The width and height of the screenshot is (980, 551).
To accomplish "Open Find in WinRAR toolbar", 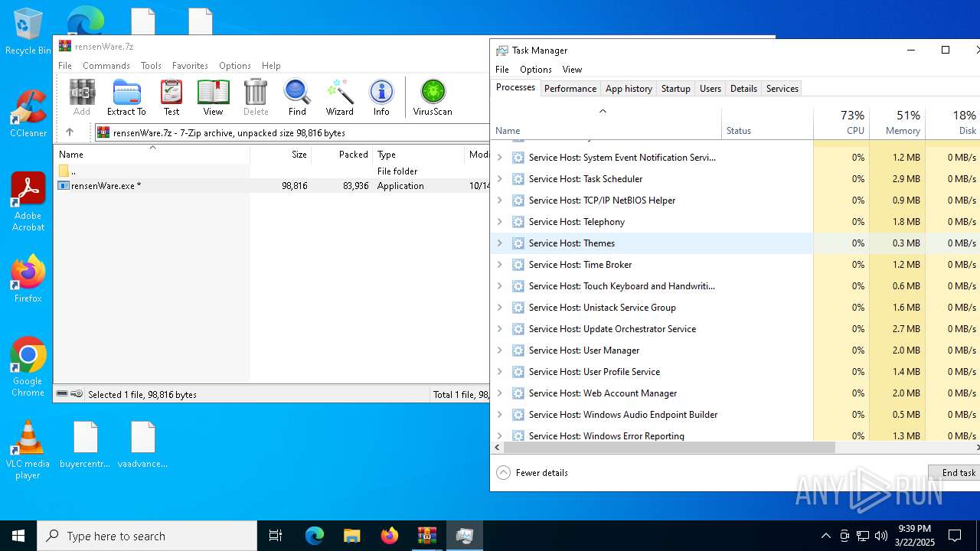I will (297, 97).
